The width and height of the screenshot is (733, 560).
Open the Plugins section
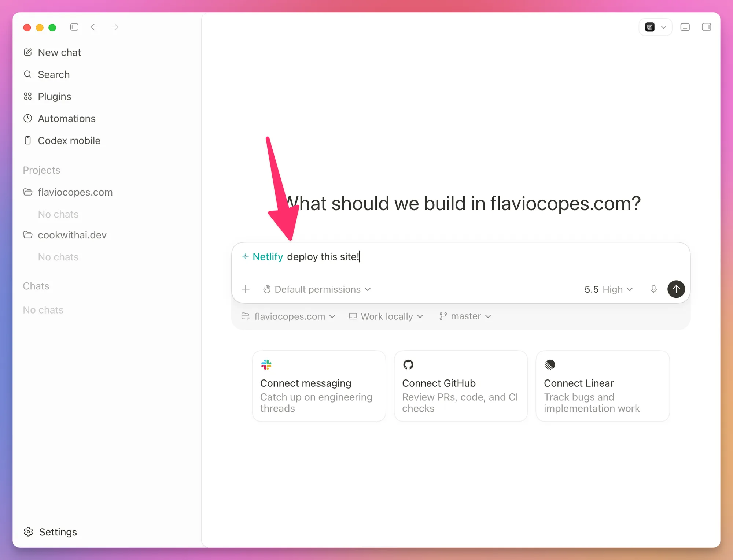tap(47, 96)
